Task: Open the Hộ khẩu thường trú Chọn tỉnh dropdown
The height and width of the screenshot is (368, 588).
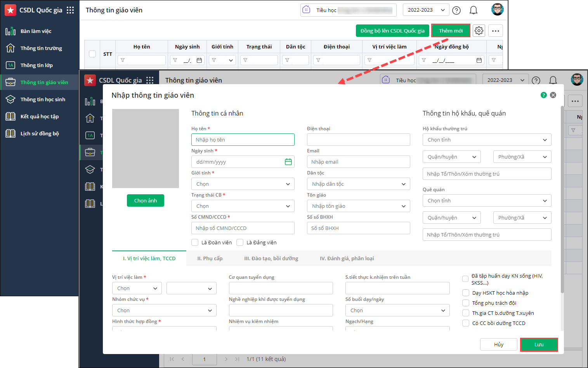Action: pyautogui.click(x=487, y=140)
